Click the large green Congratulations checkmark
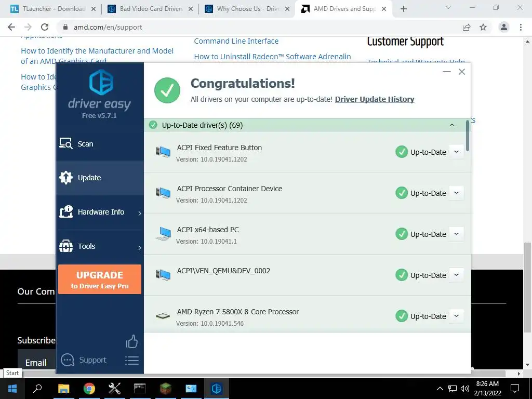The height and width of the screenshot is (399, 532). pos(167,90)
